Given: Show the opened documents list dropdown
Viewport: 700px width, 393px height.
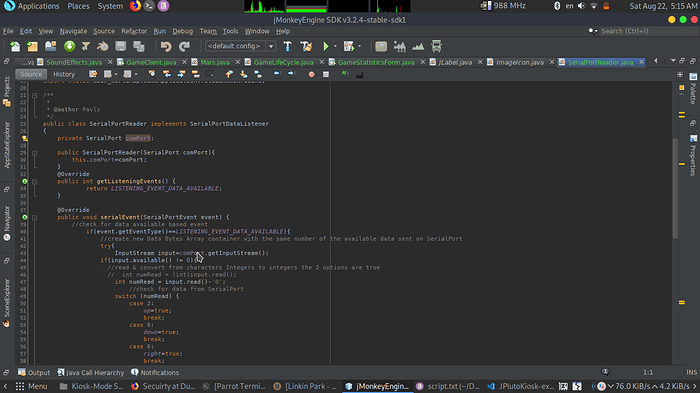Looking at the screenshot, I should tap(673, 61).
